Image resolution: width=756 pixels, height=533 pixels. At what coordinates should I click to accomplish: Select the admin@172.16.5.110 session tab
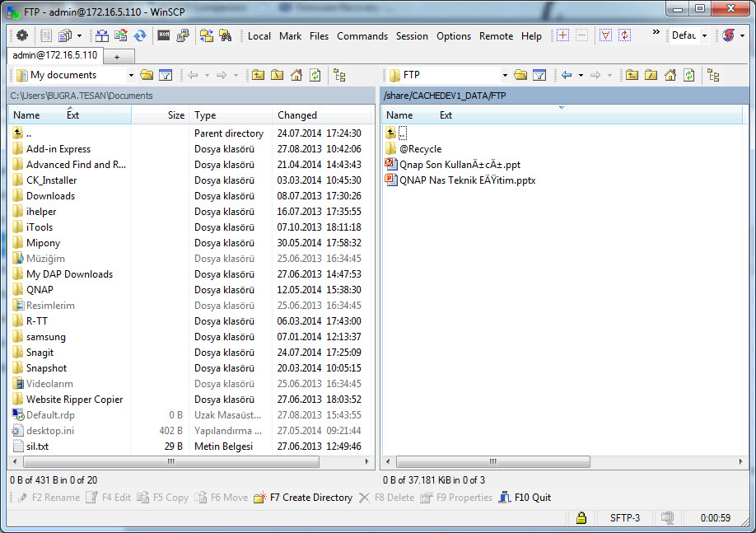(x=55, y=55)
